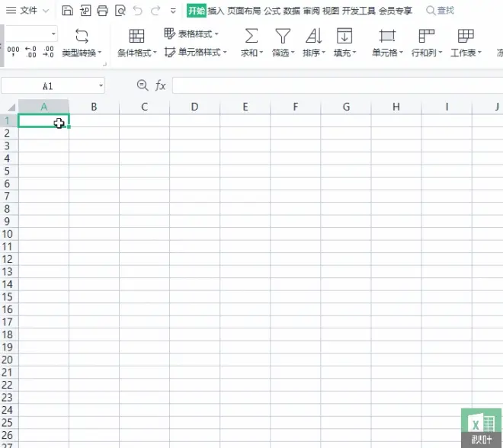This screenshot has width=503, height=448.
Task: Click the thousands separator icon
Action: tap(13, 51)
